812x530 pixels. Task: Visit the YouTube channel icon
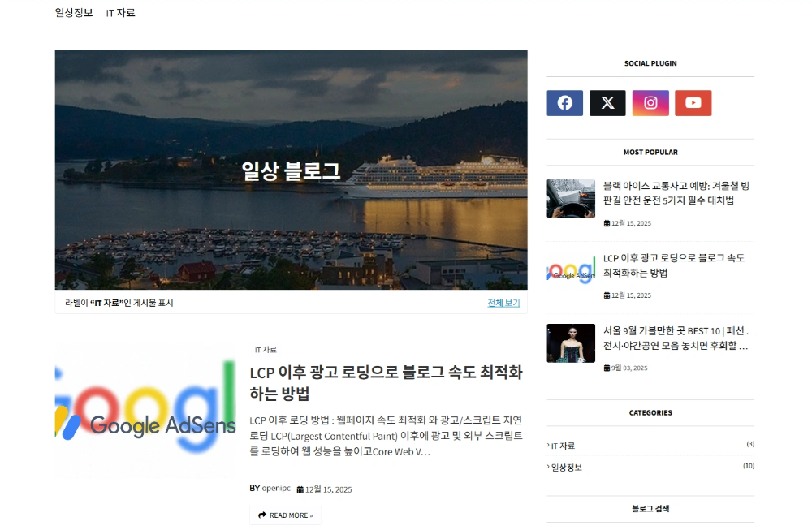(x=693, y=103)
